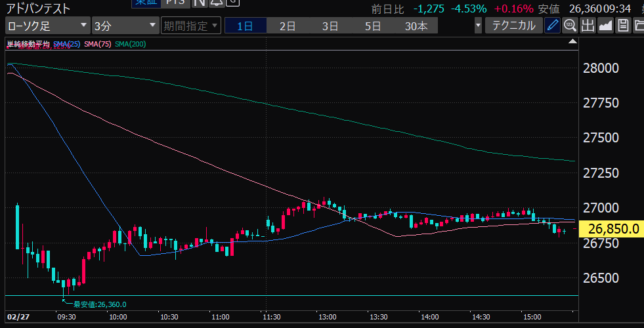Toggle SMA(25) moving average line

point(67,44)
